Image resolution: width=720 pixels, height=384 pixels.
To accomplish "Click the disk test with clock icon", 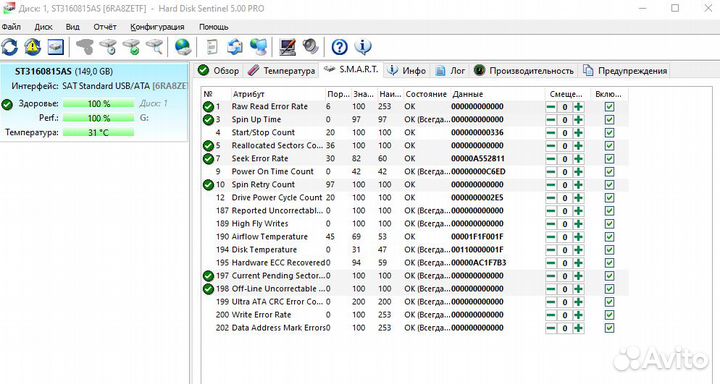I will coord(108,47).
